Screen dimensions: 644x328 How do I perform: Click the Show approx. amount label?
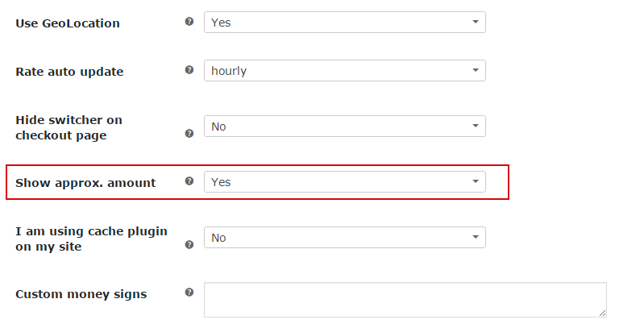coord(85,183)
